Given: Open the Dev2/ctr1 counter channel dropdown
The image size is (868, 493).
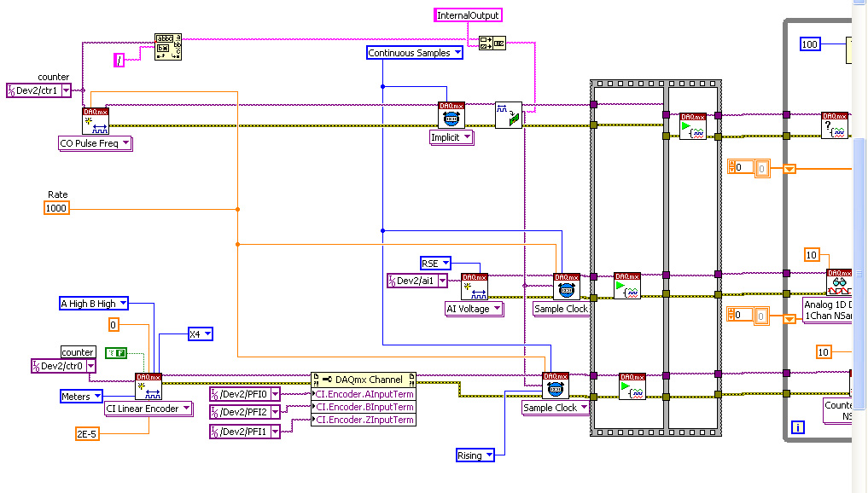Looking at the screenshot, I should point(67,90).
